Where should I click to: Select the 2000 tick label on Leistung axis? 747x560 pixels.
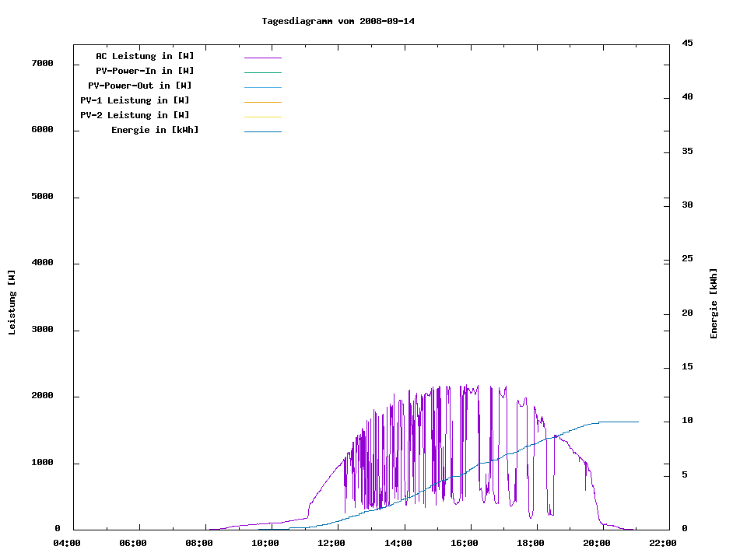coord(41,396)
